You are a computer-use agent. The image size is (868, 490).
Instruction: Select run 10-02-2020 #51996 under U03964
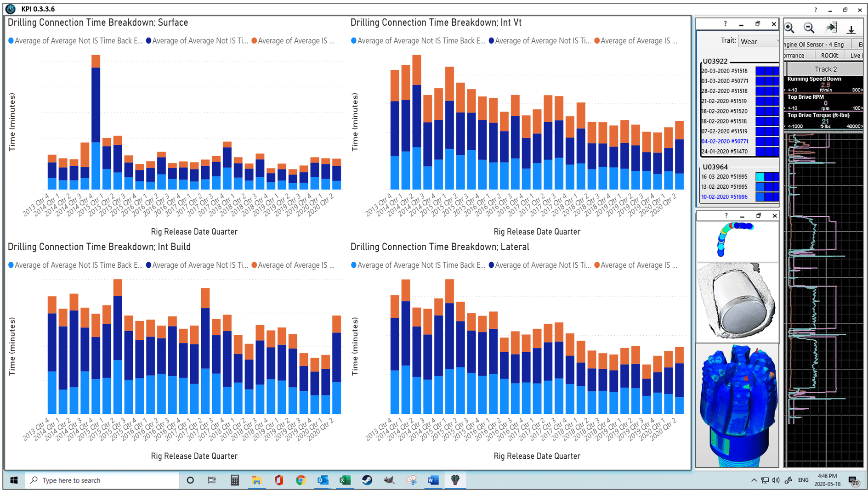pyautogui.click(x=725, y=197)
